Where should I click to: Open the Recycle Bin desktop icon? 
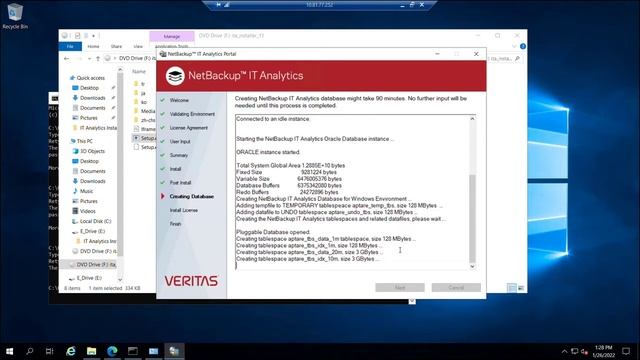tap(15, 16)
